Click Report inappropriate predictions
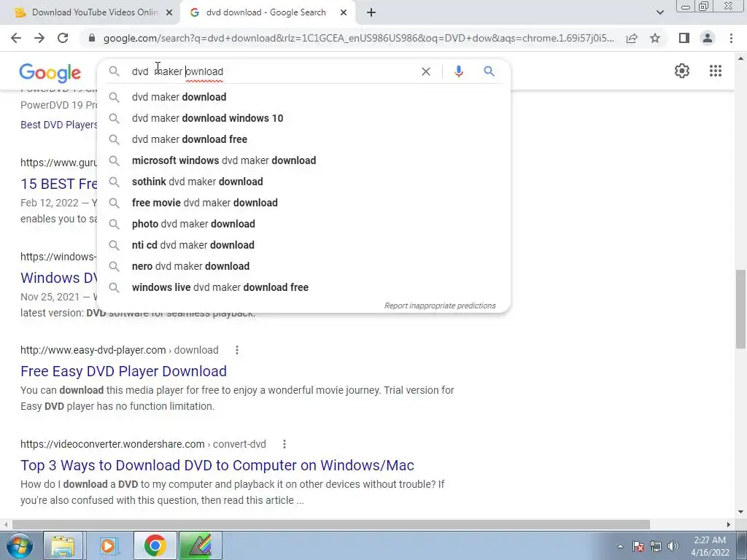747x560 pixels. [440, 306]
